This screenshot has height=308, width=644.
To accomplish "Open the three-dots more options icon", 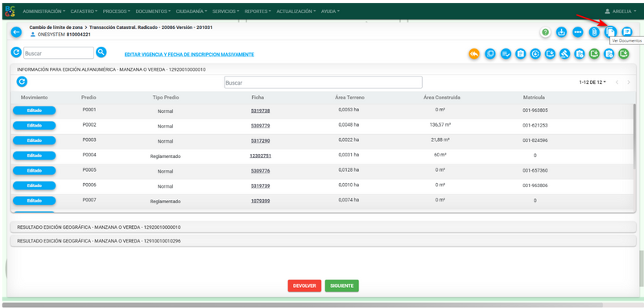I will click(x=578, y=32).
